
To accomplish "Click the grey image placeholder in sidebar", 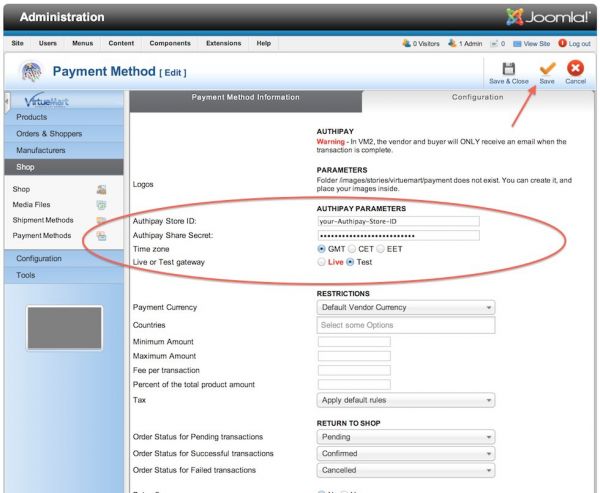I will [65, 328].
